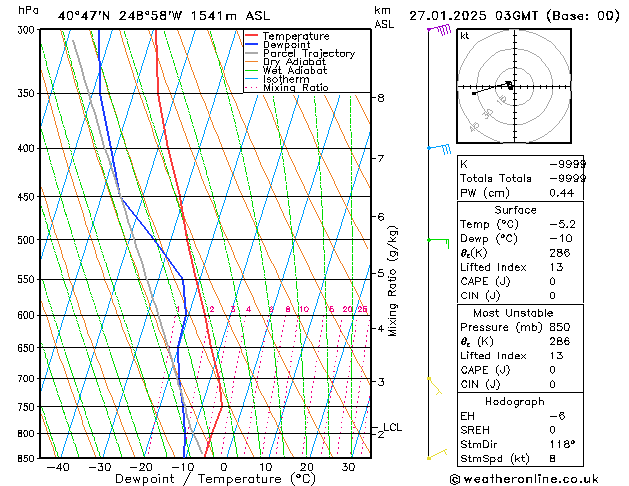This screenshot has height=486, width=629.
Task: Click the blue wind barb at 400 hPa
Action: point(440,149)
